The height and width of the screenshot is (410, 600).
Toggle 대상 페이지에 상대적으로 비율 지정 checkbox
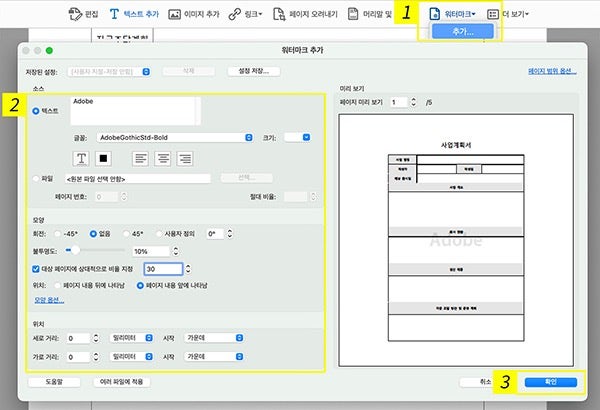tap(36, 269)
